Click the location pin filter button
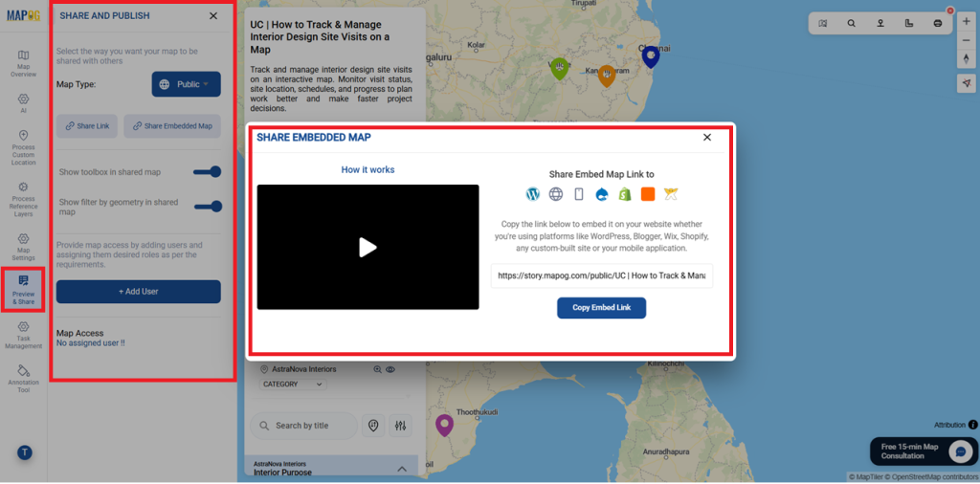Image resolution: width=980 pixels, height=484 pixels. [373, 426]
